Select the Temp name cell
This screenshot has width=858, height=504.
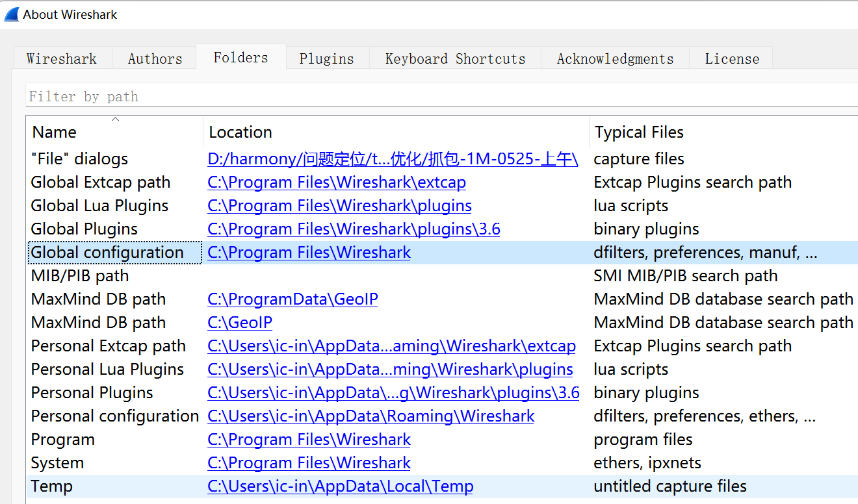click(51, 486)
